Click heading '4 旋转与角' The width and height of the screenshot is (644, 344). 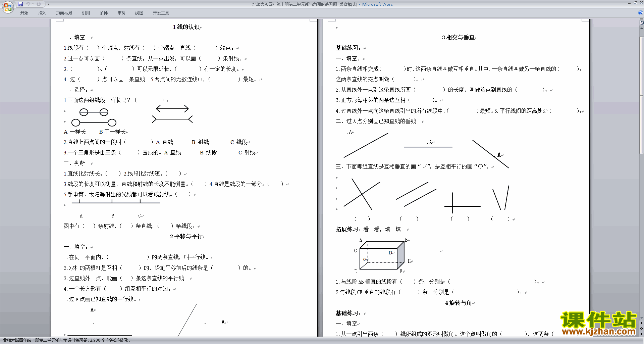(458, 303)
